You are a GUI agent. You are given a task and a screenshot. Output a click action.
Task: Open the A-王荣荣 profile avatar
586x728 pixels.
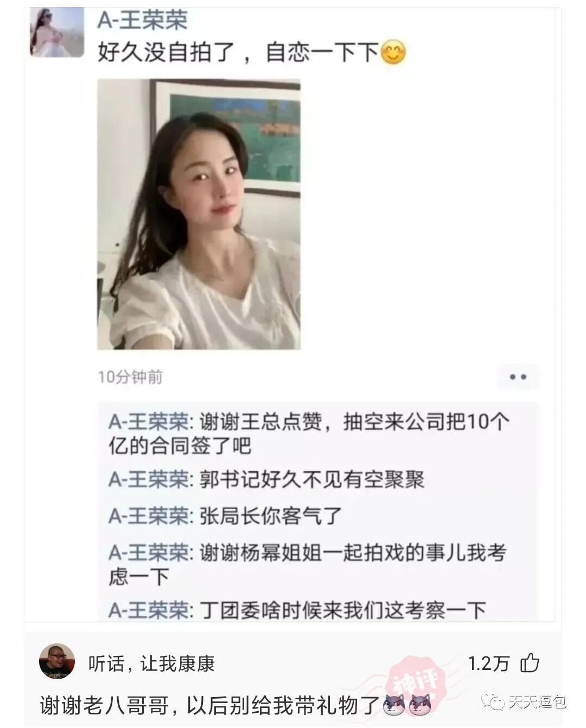point(57,31)
